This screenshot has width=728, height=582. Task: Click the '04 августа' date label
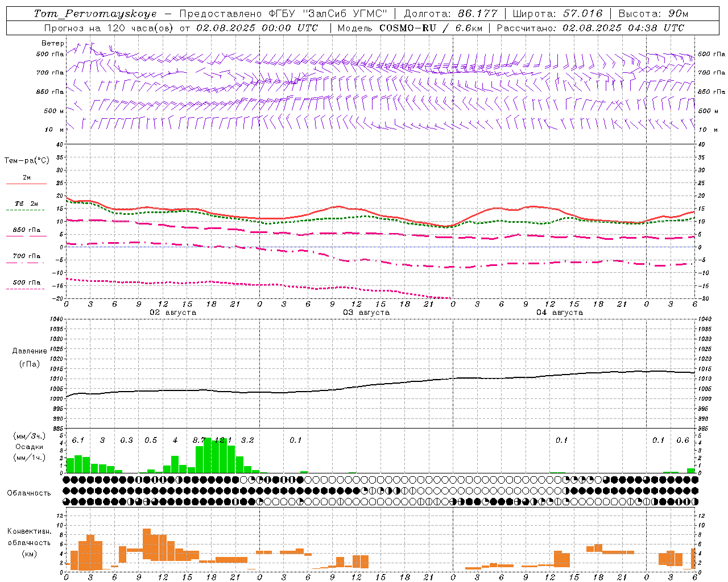pos(560,313)
